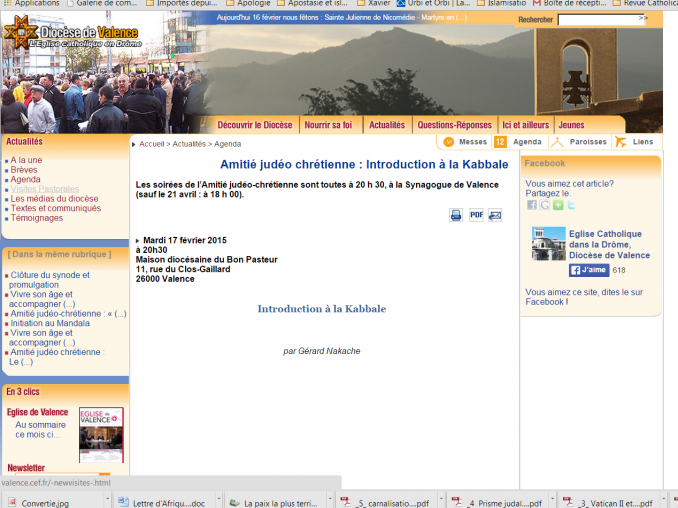Open Amitié judéo-chrétienne : « (...) link
This screenshot has height=508, width=678.
(x=68, y=314)
